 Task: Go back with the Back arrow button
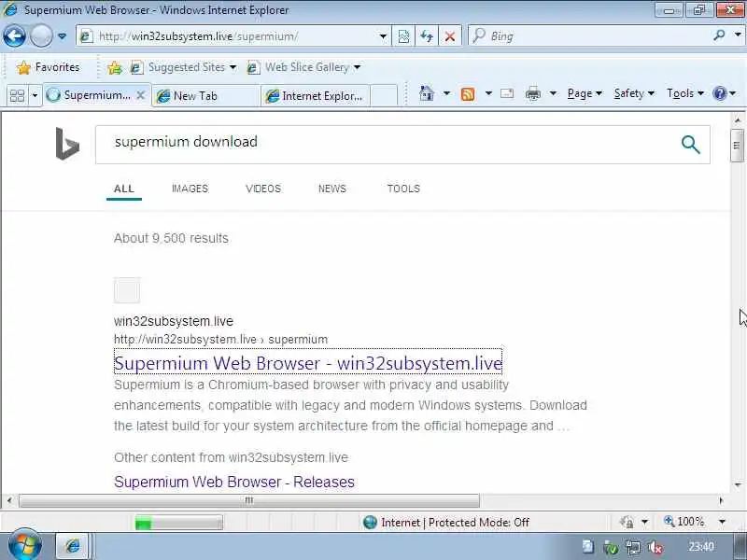(14, 35)
